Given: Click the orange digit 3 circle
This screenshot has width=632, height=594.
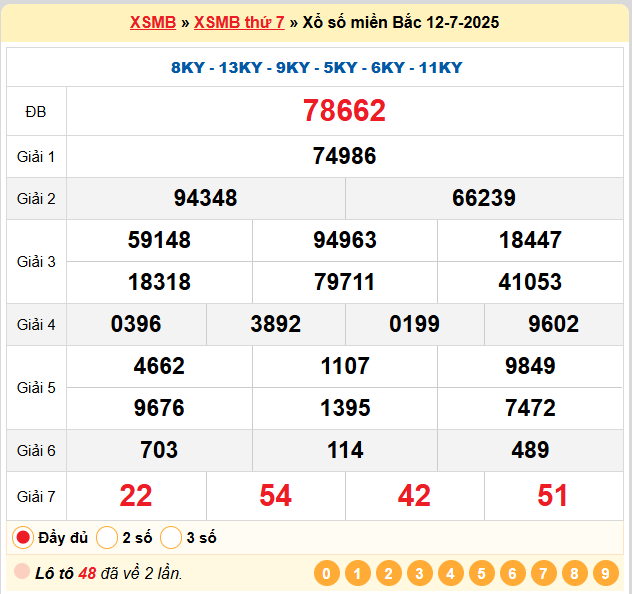Looking at the screenshot, I should click(420, 573).
